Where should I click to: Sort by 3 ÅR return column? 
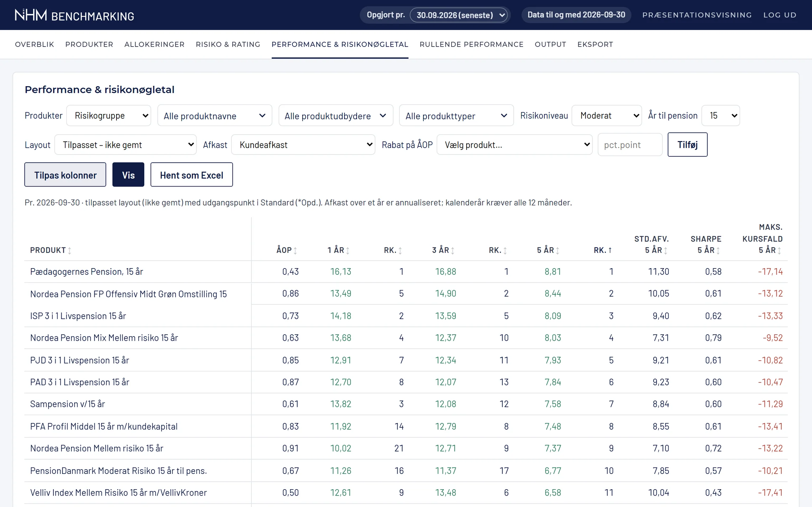point(443,250)
